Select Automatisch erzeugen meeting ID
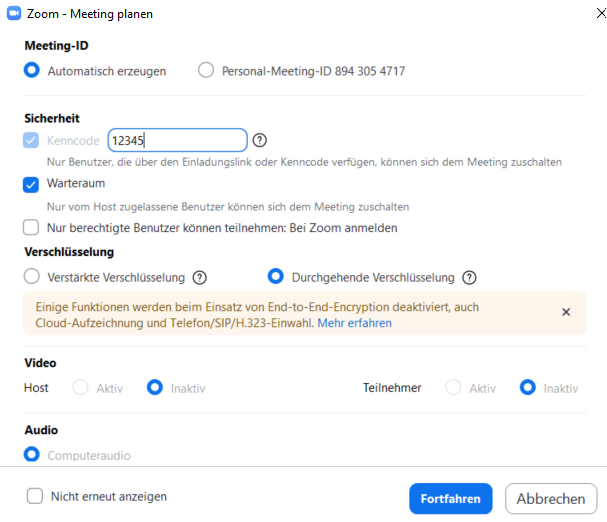 [x=32, y=70]
